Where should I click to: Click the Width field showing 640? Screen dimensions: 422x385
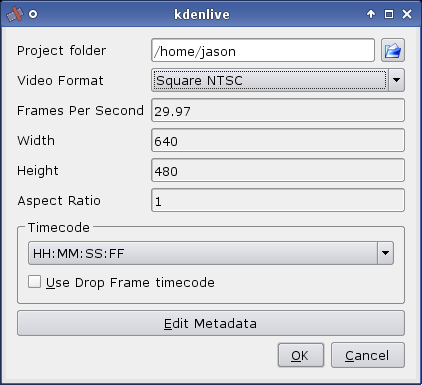pos(278,140)
